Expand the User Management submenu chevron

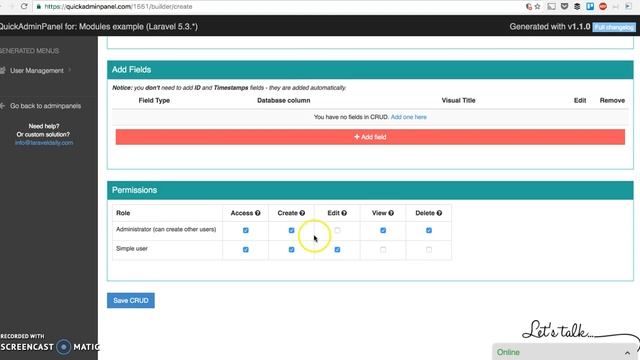tap(70, 70)
